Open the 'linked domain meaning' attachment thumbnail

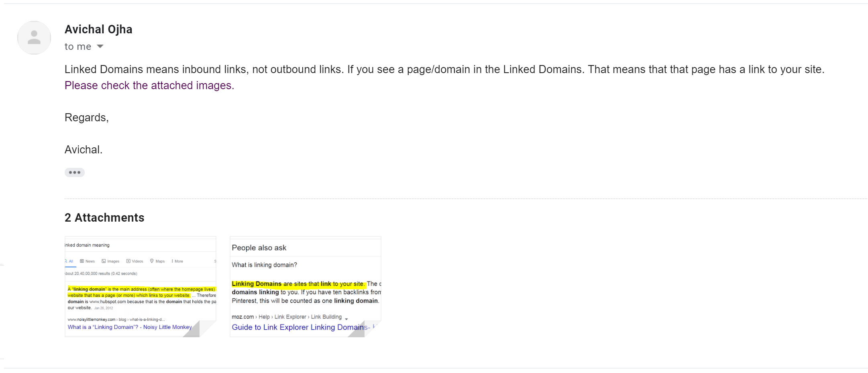point(141,287)
